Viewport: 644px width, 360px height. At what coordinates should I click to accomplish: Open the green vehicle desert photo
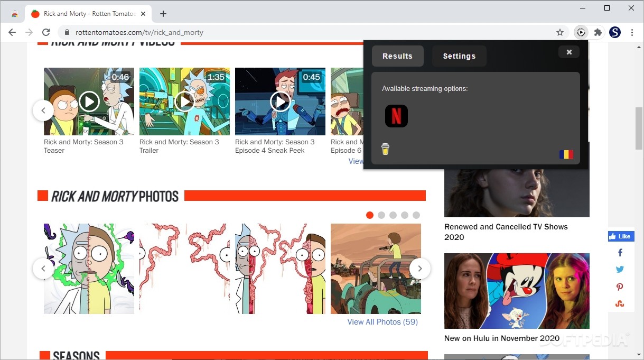tap(376, 269)
